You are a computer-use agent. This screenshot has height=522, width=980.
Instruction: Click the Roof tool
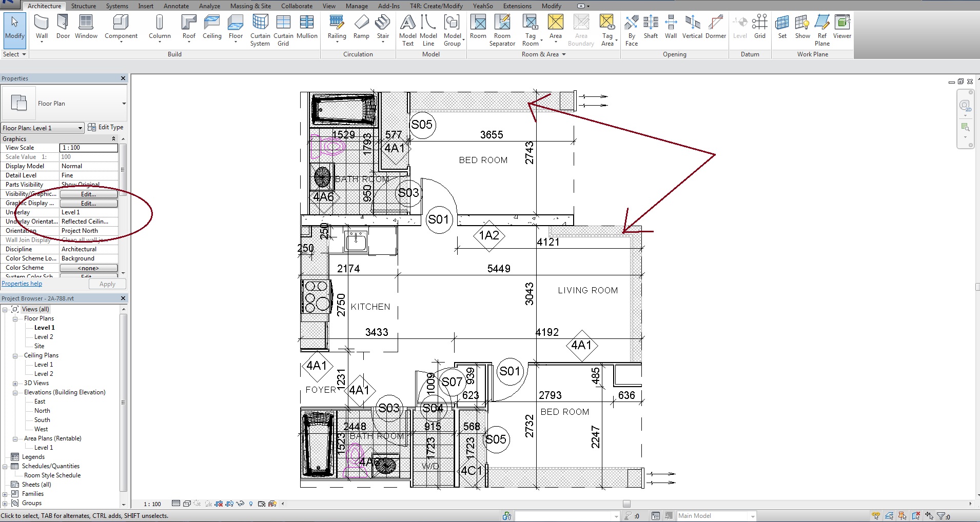click(189, 28)
